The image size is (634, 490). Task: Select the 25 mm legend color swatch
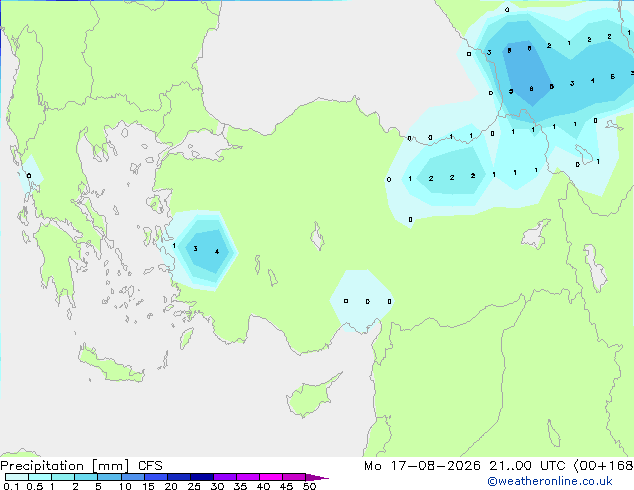click(x=201, y=477)
